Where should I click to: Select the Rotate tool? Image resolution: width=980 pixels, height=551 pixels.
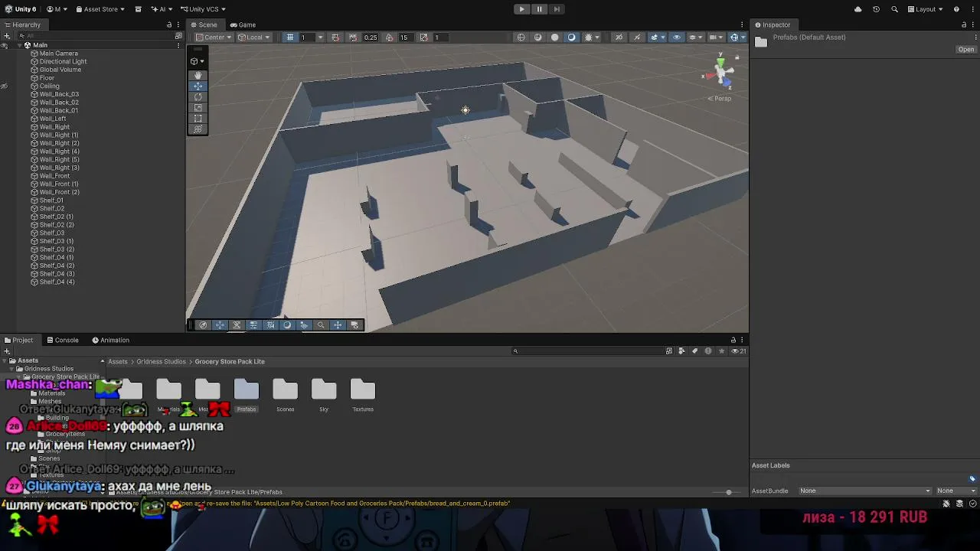tap(198, 96)
